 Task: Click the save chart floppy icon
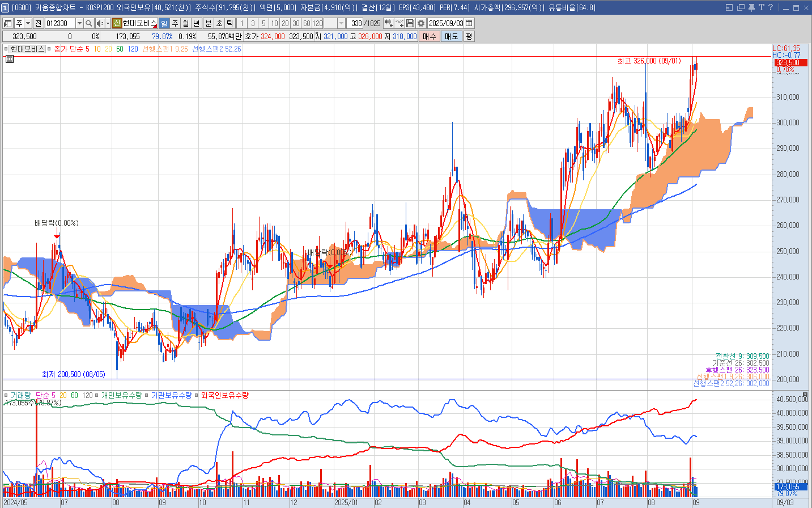(x=410, y=23)
